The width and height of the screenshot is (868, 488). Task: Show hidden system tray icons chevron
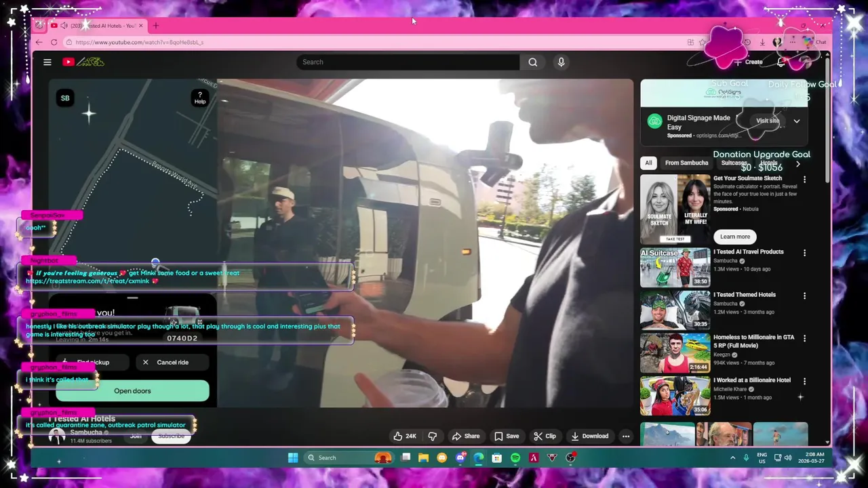tap(732, 457)
